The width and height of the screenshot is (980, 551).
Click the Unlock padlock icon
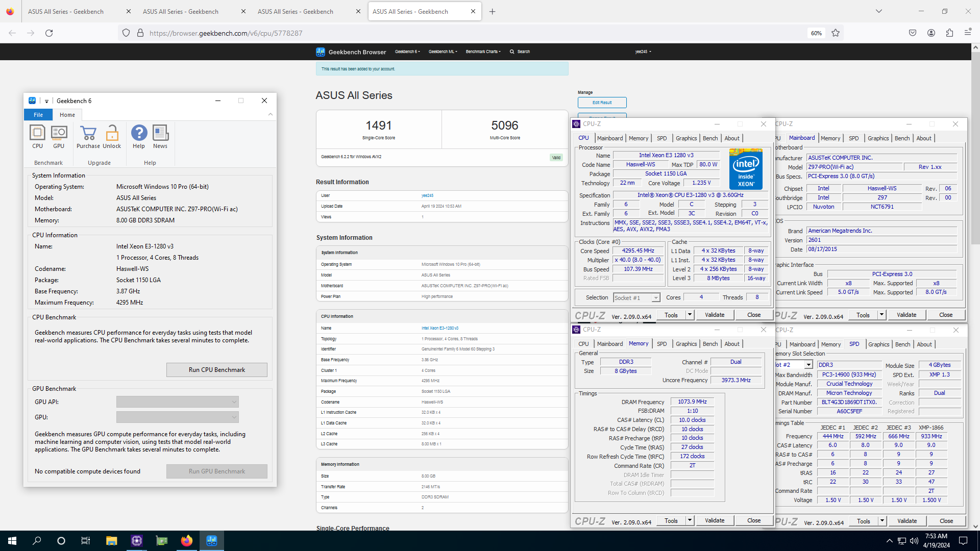point(112,137)
